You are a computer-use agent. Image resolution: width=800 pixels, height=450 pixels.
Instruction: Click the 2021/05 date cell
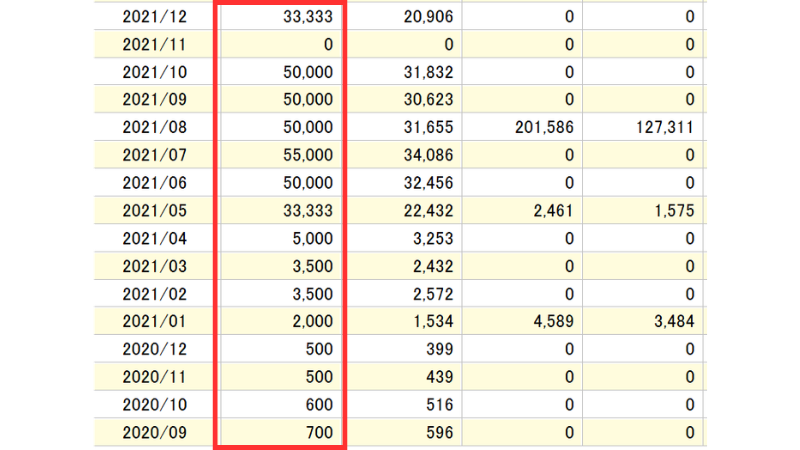[x=154, y=211]
